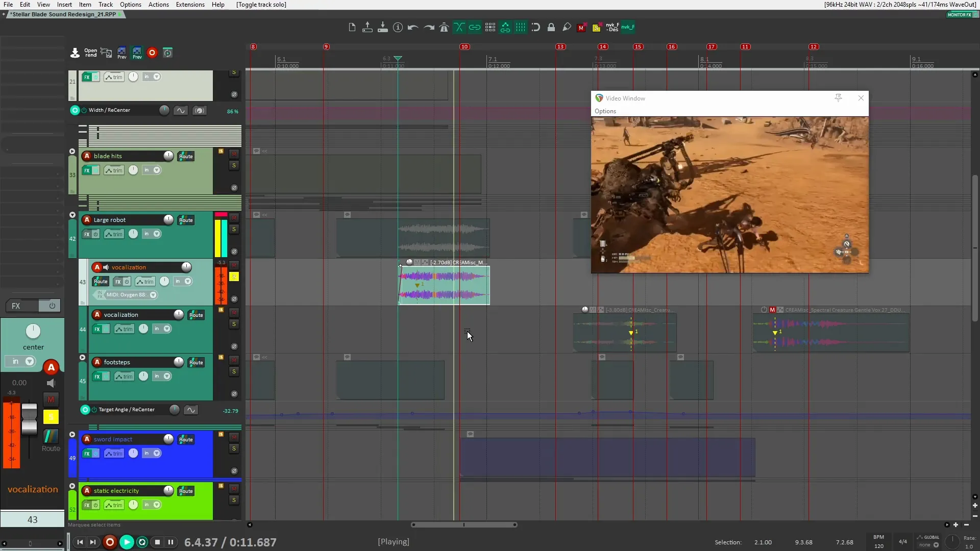Screen dimensions: 980x551
Task: Mute the Large robot track
Action: pyautogui.click(x=234, y=217)
